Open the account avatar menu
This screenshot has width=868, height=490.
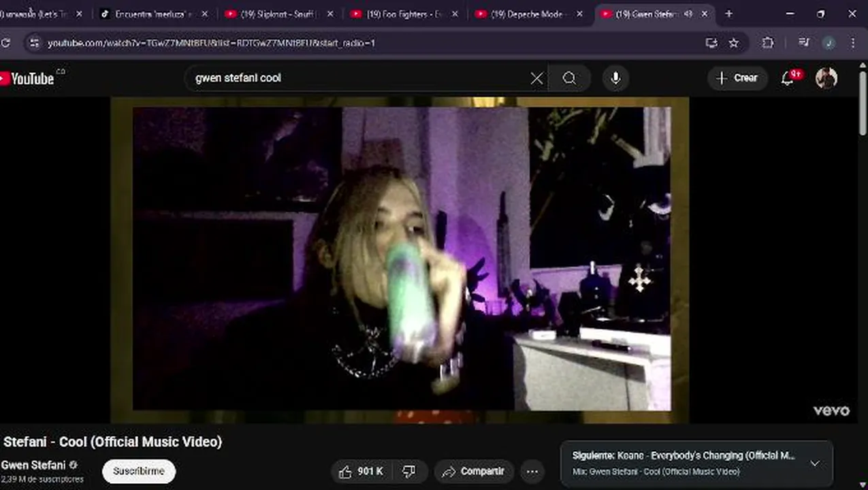pyautogui.click(x=826, y=78)
